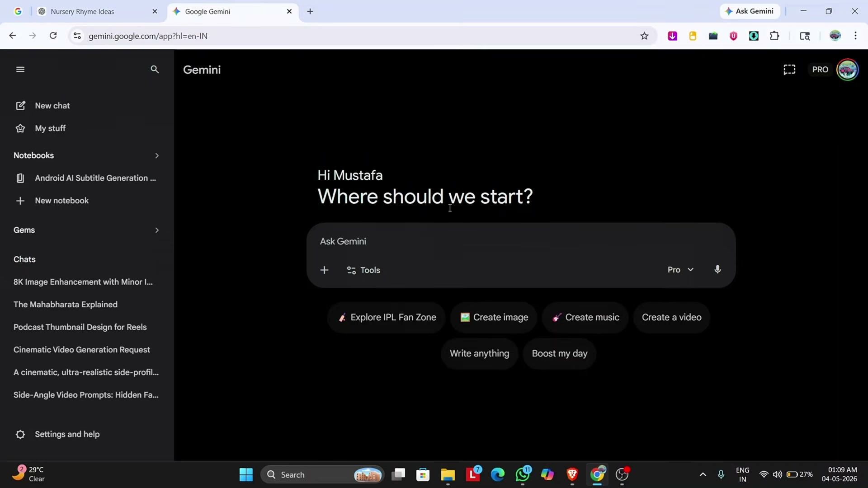
Task: Click the Gemini logo title
Action: click(x=202, y=70)
